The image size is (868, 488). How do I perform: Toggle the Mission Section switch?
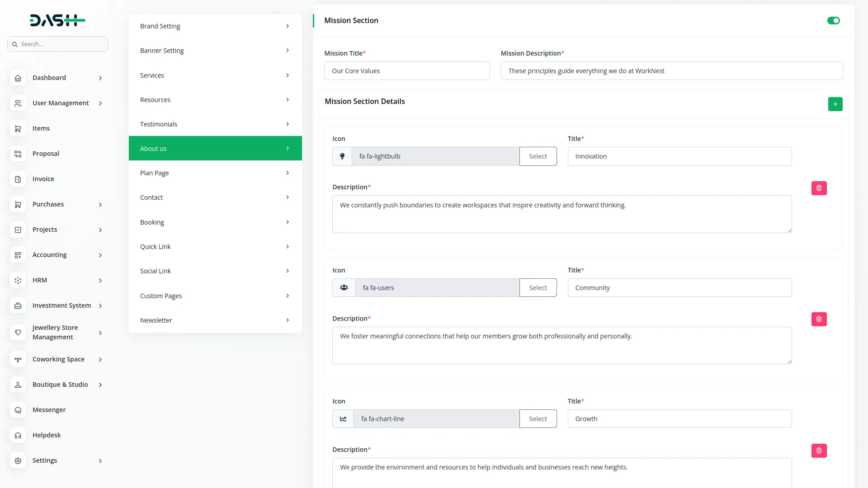(x=833, y=21)
